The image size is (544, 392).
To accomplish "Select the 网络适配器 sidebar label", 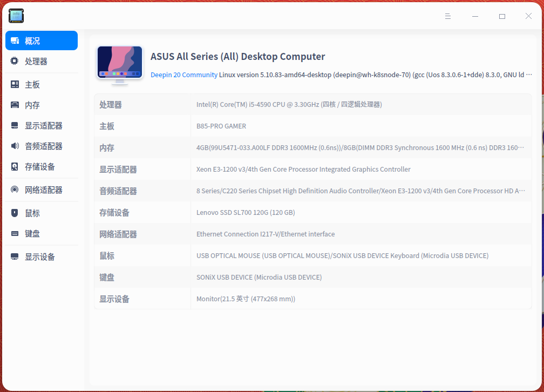I will [44, 190].
